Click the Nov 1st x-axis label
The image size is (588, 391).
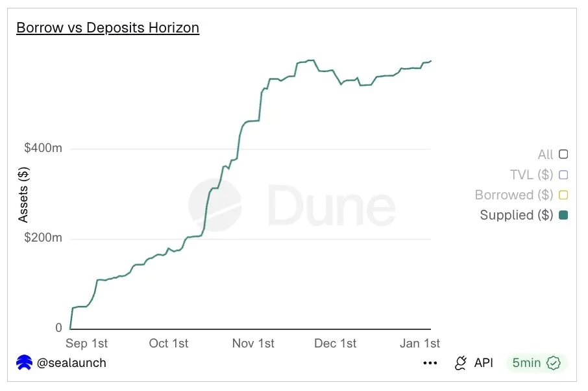click(253, 343)
